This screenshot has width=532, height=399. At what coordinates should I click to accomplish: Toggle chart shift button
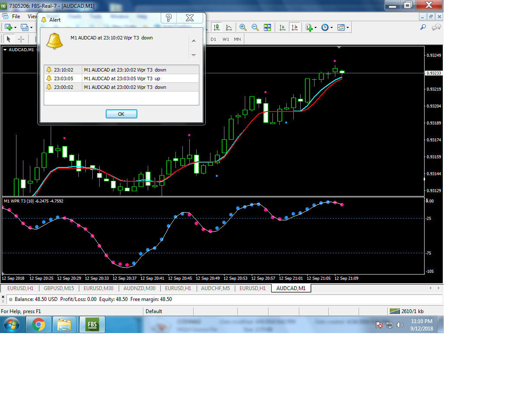(295, 27)
